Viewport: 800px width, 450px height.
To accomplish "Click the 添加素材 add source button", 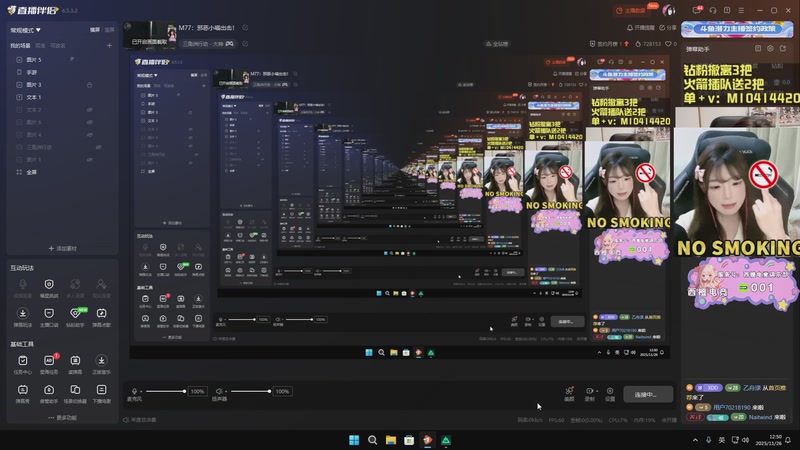I will coord(62,248).
